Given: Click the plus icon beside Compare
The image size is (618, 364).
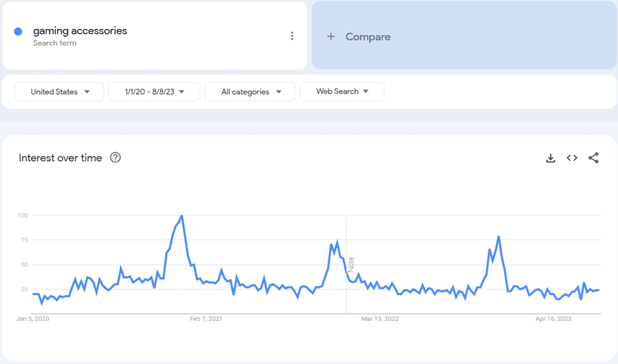Looking at the screenshot, I should click(x=331, y=37).
